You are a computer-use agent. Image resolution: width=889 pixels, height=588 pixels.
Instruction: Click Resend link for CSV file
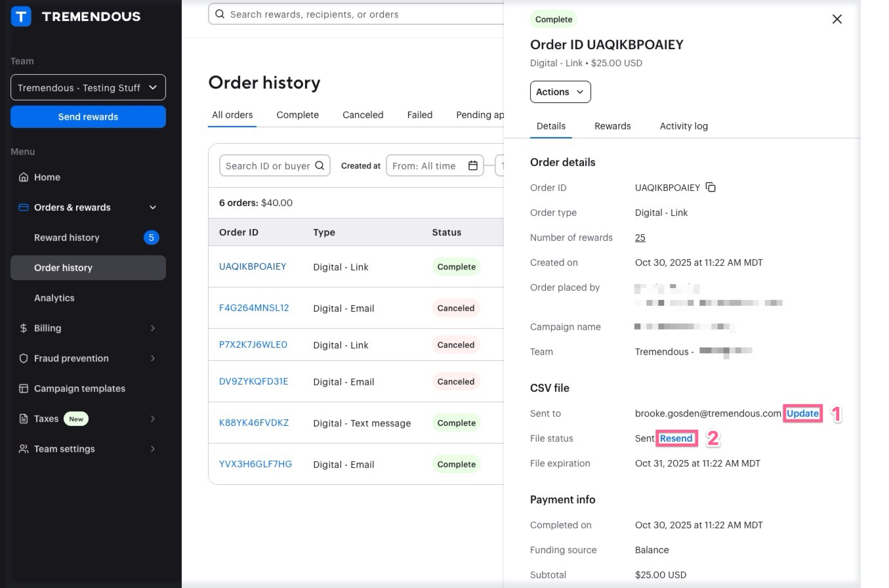click(676, 438)
